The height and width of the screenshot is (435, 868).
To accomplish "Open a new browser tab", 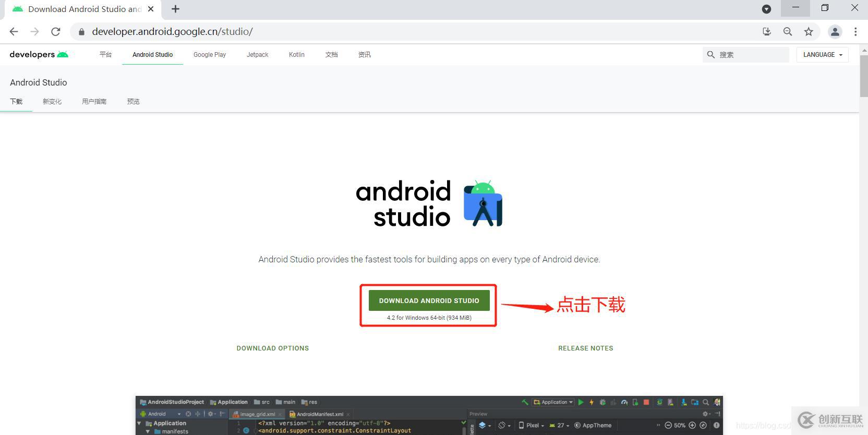I will click(x=175, y=9).
